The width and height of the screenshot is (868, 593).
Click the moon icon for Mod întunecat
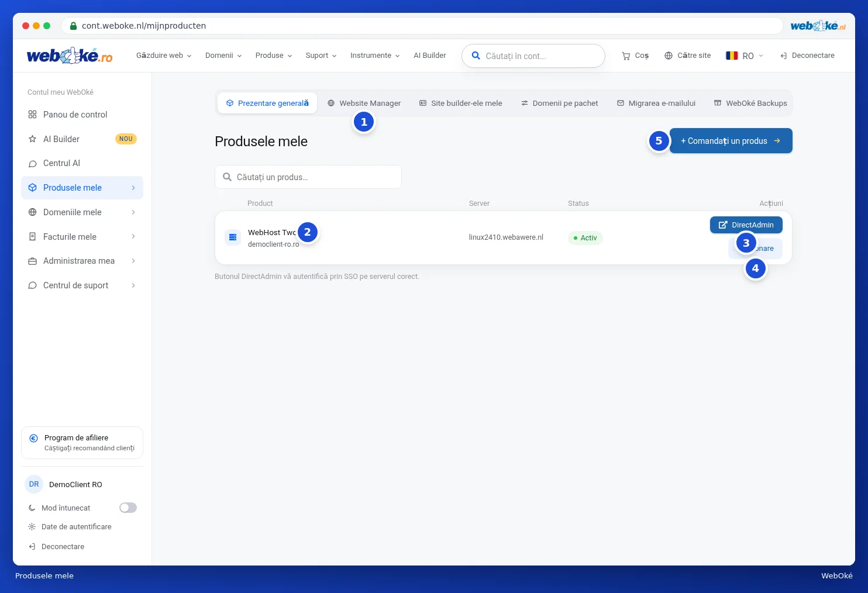click(x=32, y=508)
